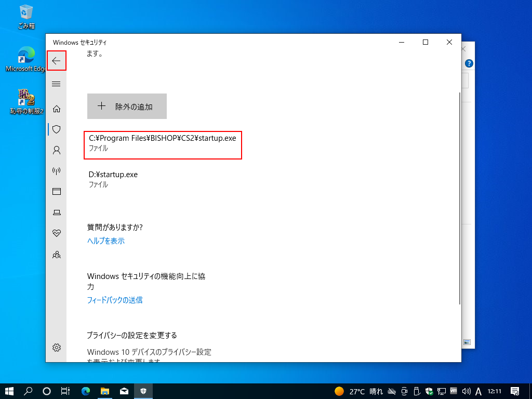Open the network tray icon

click(442, 392)
